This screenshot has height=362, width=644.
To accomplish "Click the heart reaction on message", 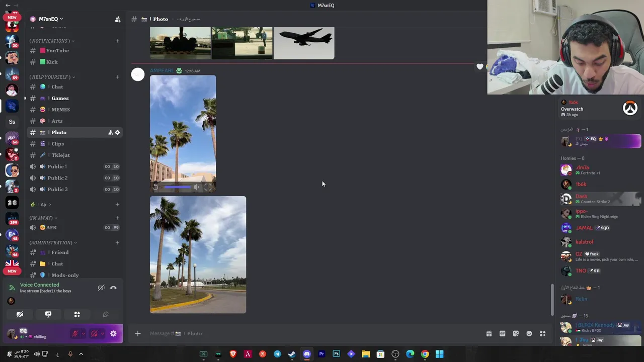I will pyautogui.click(x=480, y=66).
